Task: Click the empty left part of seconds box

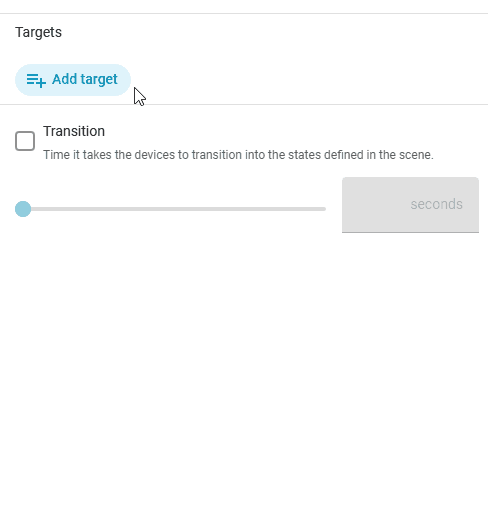Action: point(375,205)
